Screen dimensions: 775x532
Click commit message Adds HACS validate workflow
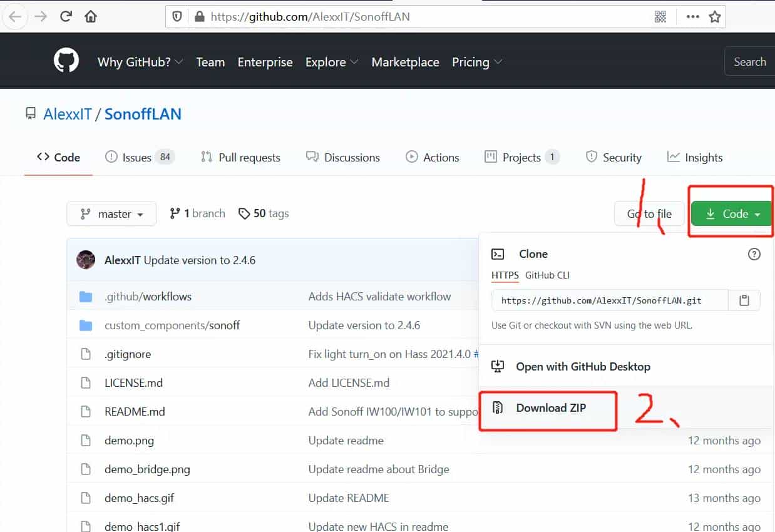(x=379, y=297)
